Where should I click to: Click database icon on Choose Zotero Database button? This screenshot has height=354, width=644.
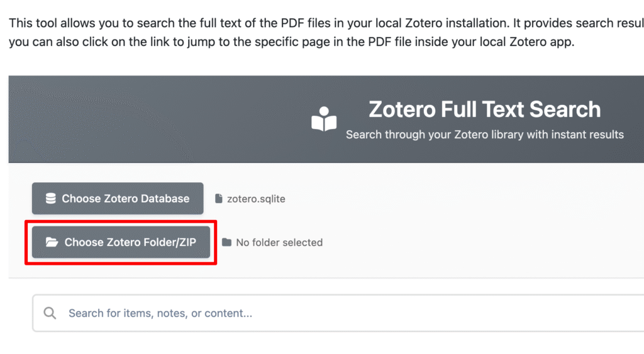[x=50, y=199]
